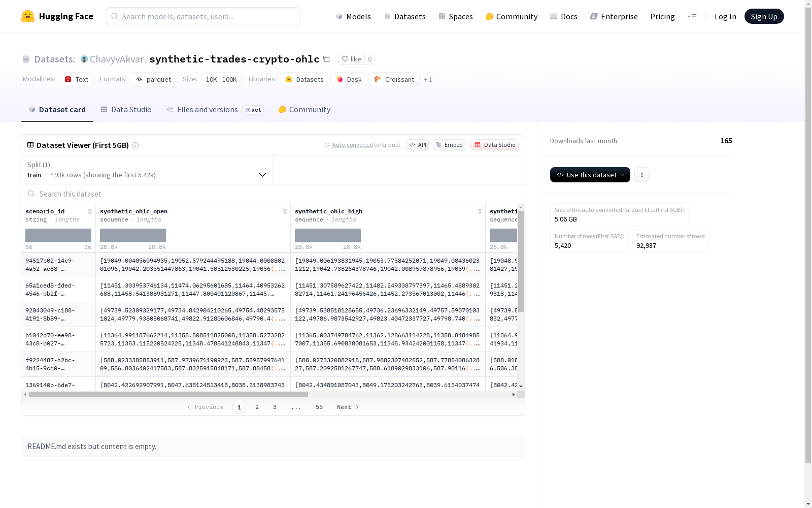812x508 pixels.
Task: Click the search magnifier in dataset search
Action: (31, 194)
